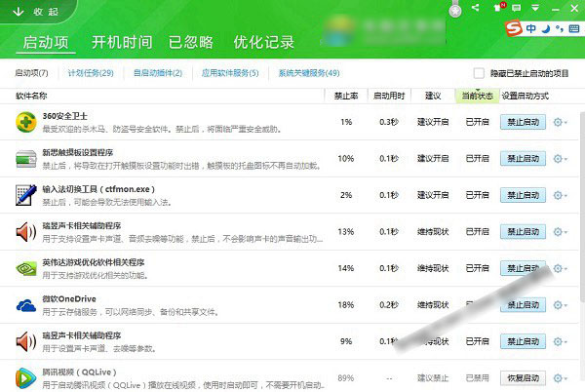Image resolution: width=585 pixels, height=392 pixels.
Task: Switch to the 开机时间 tab
Action: click(122, 42)
